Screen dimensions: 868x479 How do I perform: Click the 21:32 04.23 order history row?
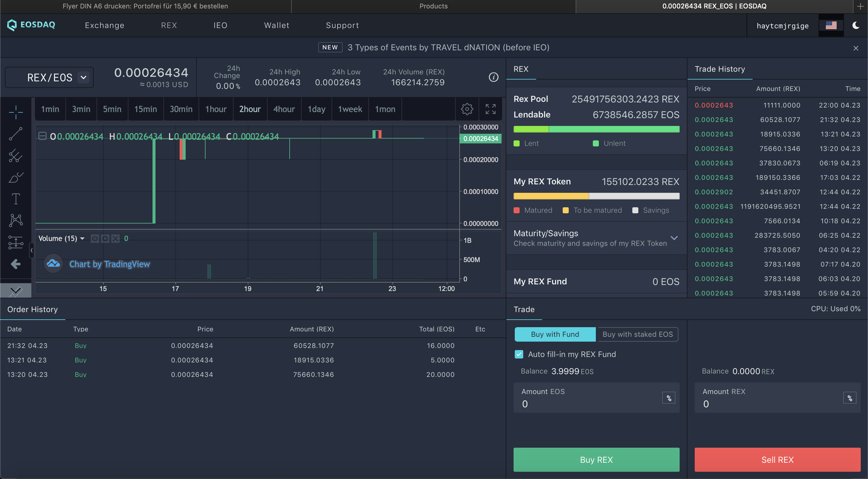(253, 345)
